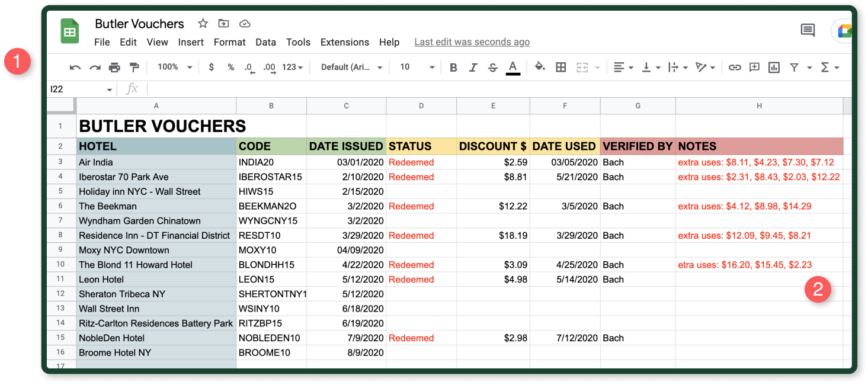Click the select all corner box

tap(61, 105)
